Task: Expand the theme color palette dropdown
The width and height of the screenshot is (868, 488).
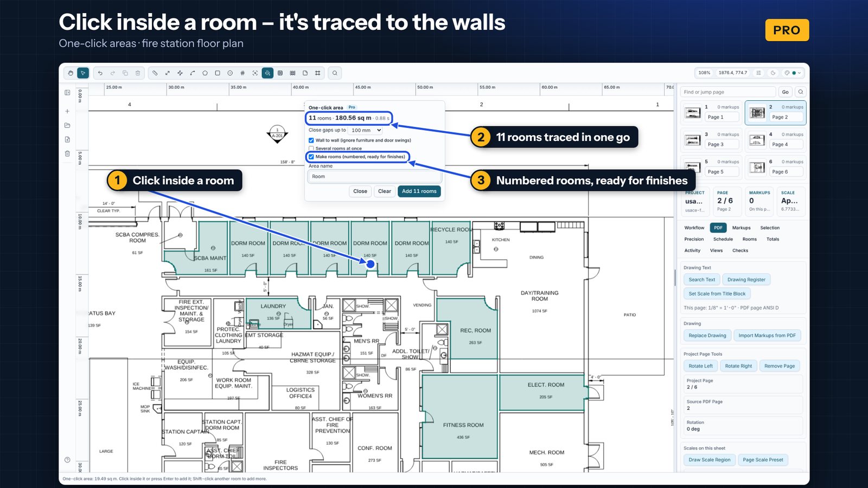Action: pos(793,73)
